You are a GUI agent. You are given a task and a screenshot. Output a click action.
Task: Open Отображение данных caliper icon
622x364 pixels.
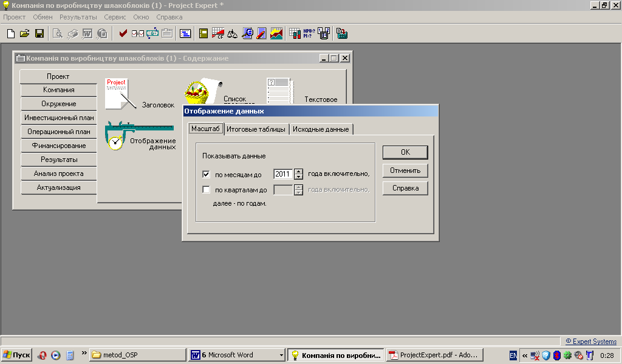140,136
